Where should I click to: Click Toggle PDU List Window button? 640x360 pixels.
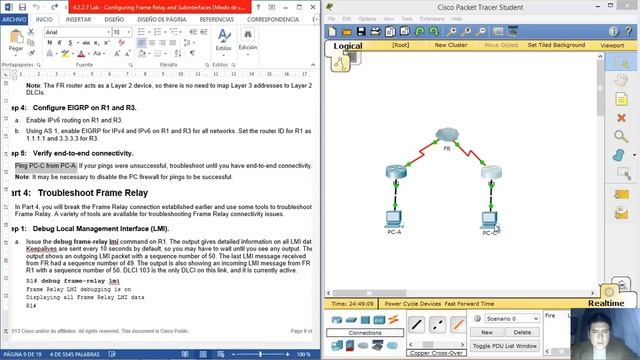[x=504, y=346]
